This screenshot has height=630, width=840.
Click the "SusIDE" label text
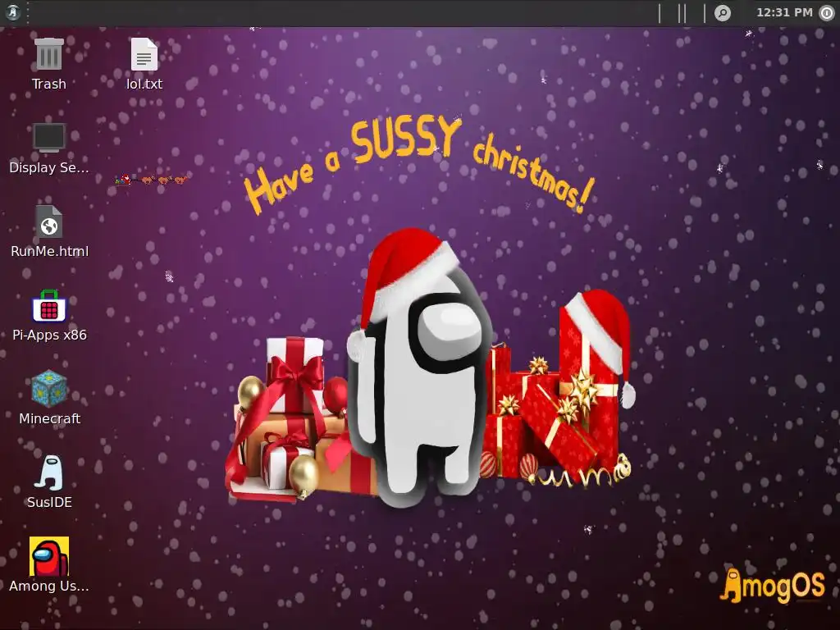49,502
